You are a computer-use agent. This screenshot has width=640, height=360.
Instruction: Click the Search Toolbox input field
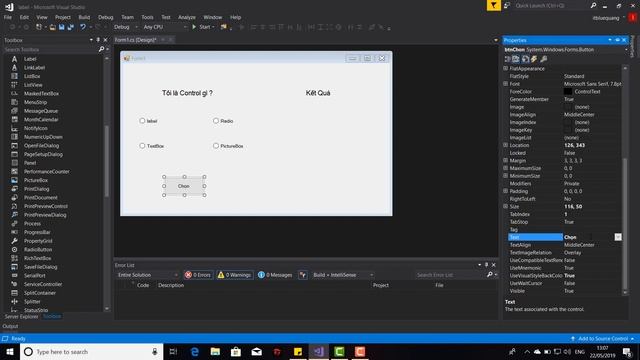tap(50, 49)
